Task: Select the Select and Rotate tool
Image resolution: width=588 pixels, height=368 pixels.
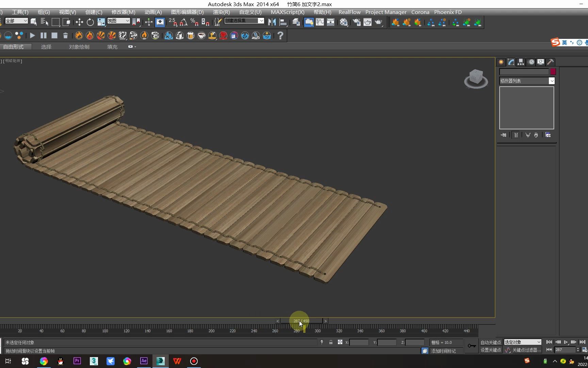Action: pyautogui.click(x=90, y=22)
